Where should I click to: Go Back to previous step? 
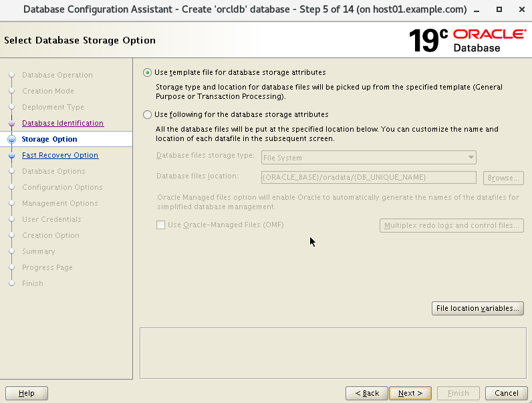367,393
